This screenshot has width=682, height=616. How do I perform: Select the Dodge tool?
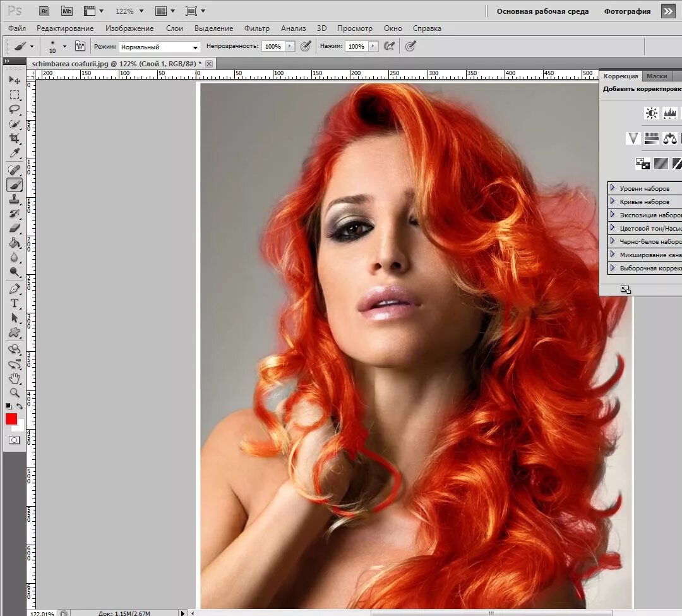(15, 272)
